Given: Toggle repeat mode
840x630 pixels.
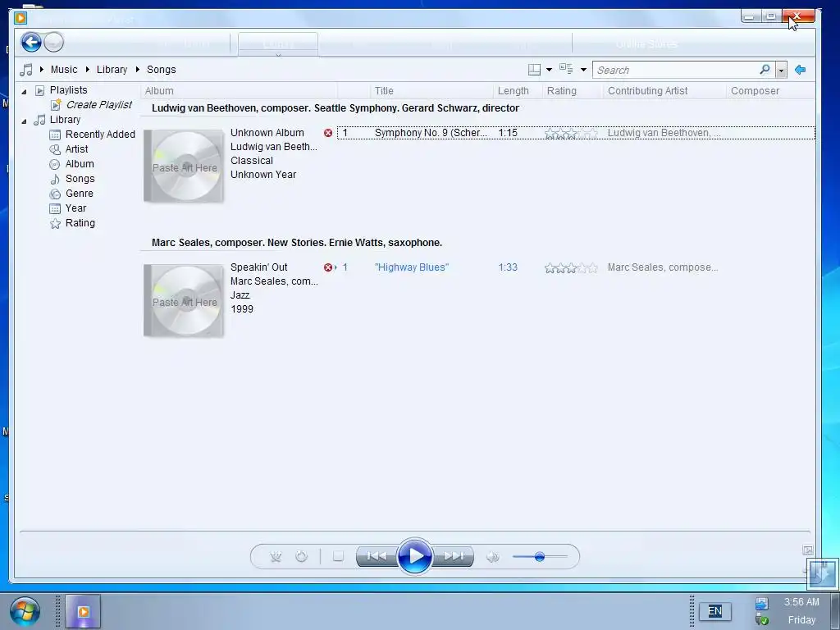Looking at the screenshot, I should coord(302,557).
